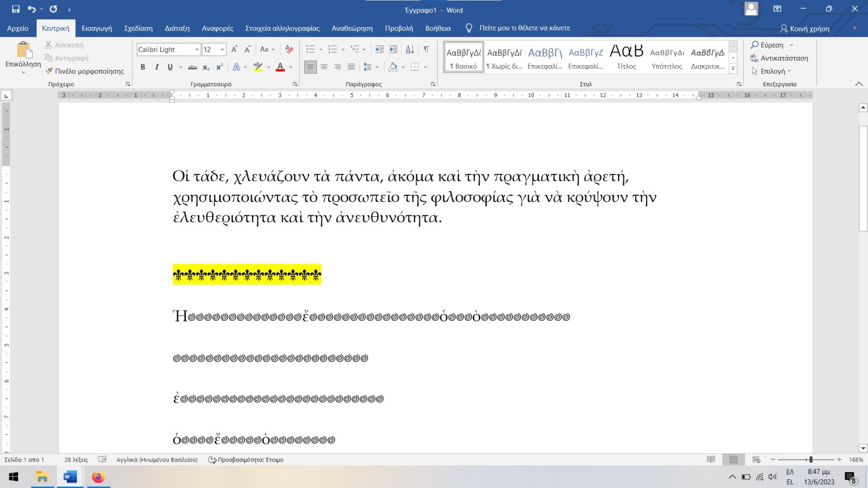868x488 pixels.
Task: Increase paragraph indent
Action: (393, 49)
